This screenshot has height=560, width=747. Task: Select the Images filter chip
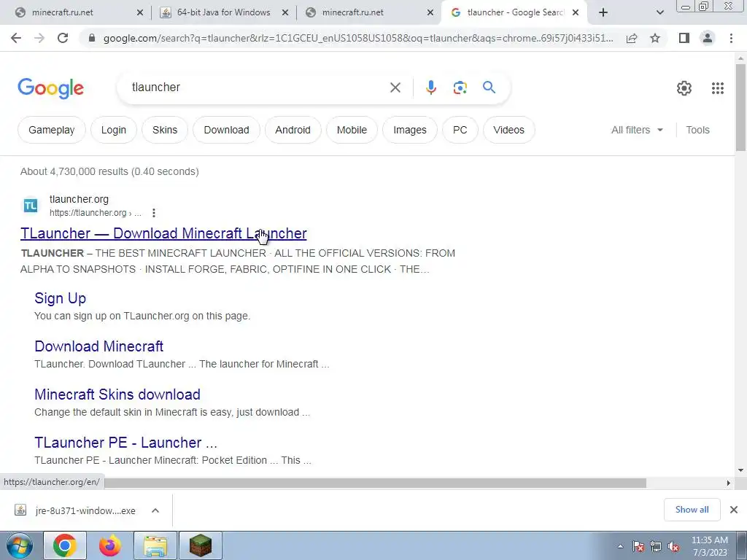pyautogui.click(x=410, y=130)
